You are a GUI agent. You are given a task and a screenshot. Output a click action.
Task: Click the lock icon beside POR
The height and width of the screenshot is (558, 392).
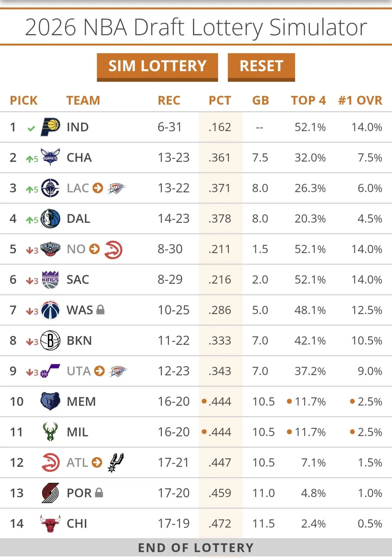tap(99, 493)
